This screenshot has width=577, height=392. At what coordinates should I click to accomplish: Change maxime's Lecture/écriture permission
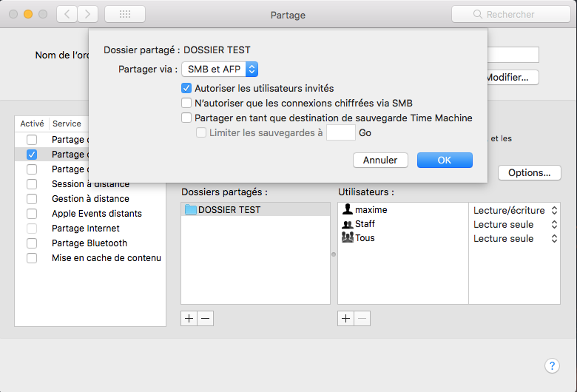[x=515, y=211]
